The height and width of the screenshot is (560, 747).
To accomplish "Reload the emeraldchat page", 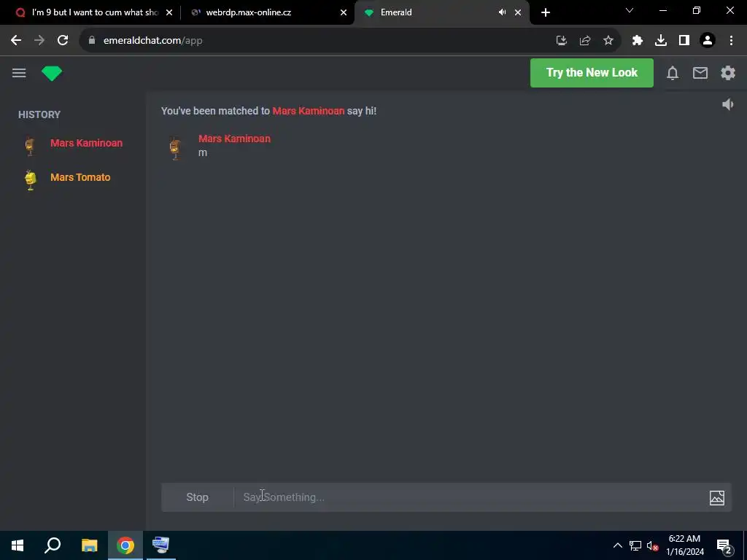I will click(63, 41).
